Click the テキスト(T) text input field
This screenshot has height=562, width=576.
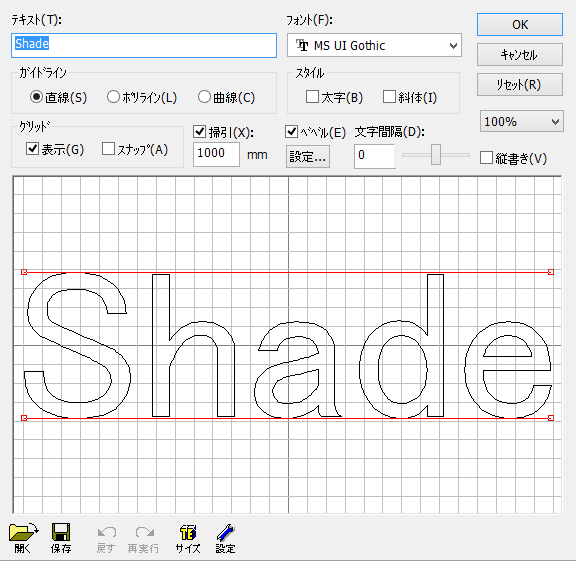pyautogui.click(x=144, y=46)
